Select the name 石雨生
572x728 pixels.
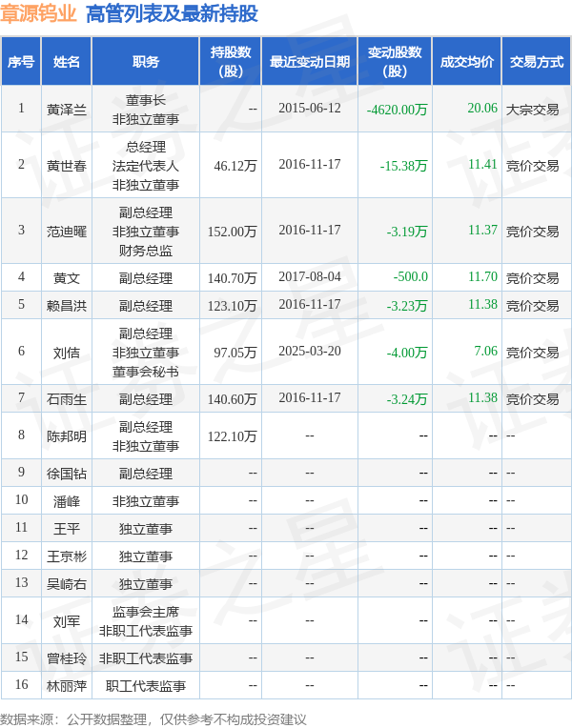point(67,399)
